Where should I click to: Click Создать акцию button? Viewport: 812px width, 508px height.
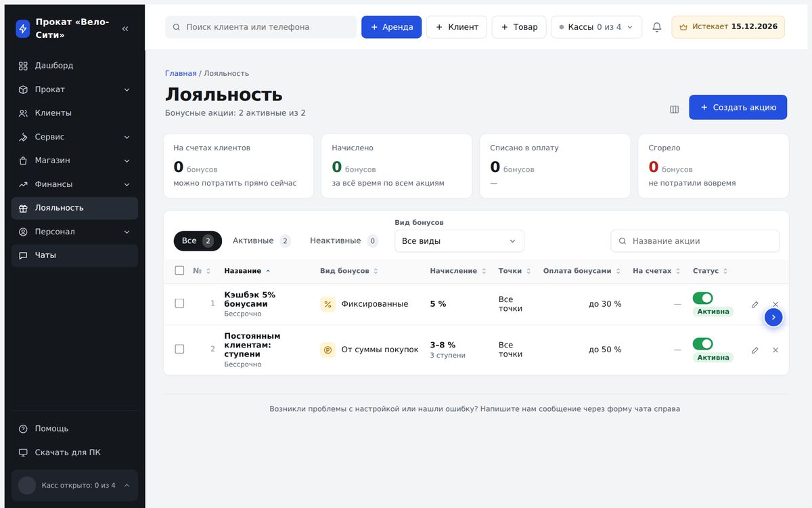tap(738, 107)
